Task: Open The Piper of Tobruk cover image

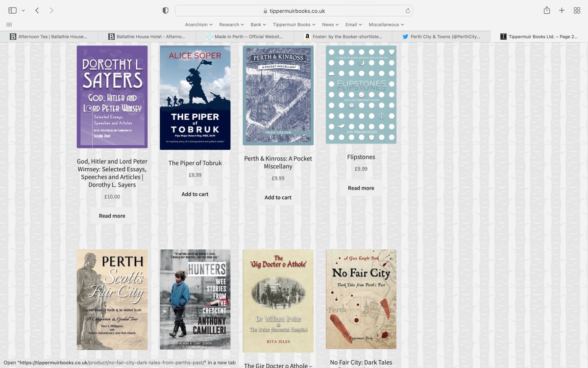Action: (195, 98)
